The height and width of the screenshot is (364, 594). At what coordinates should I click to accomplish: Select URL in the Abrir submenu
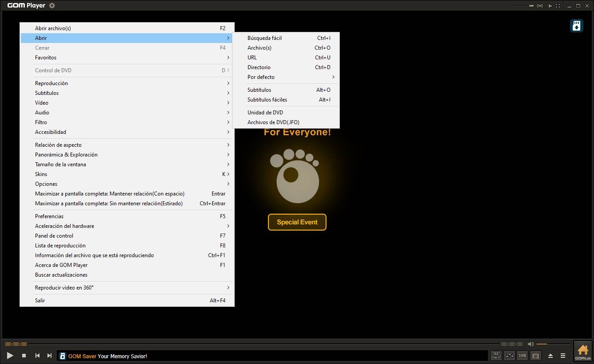pyautogui.click(x=286, y=58)
